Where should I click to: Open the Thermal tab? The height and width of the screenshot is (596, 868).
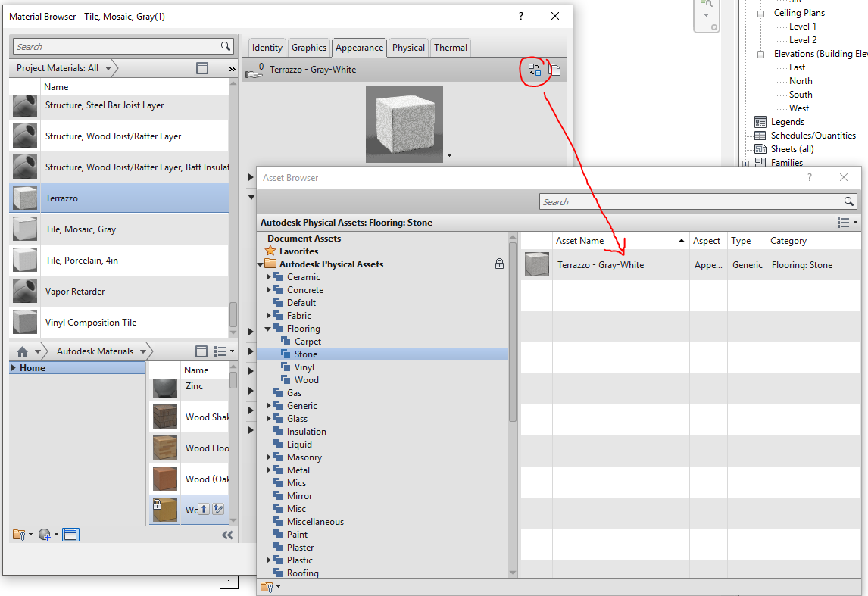[451, 48]
